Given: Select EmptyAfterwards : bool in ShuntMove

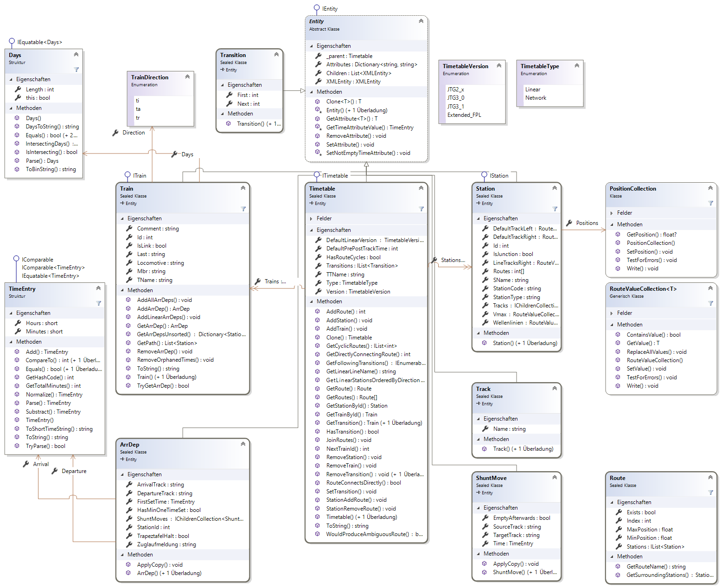Looking at the screenshot, I should click(x=522, y=518).
